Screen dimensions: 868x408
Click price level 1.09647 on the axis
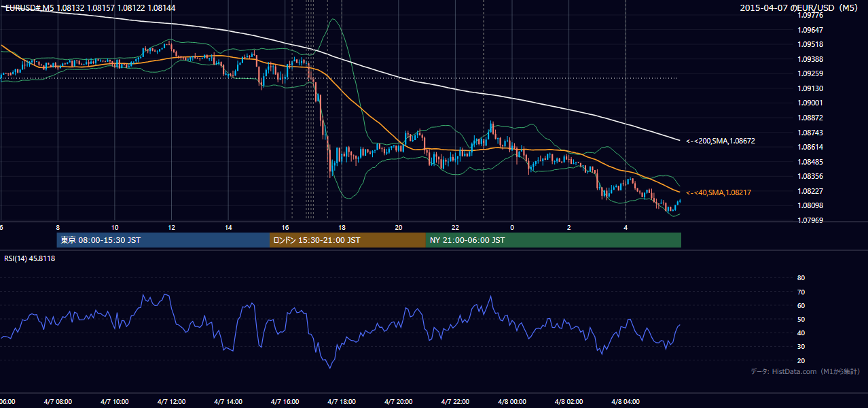(x=810, y=30)
